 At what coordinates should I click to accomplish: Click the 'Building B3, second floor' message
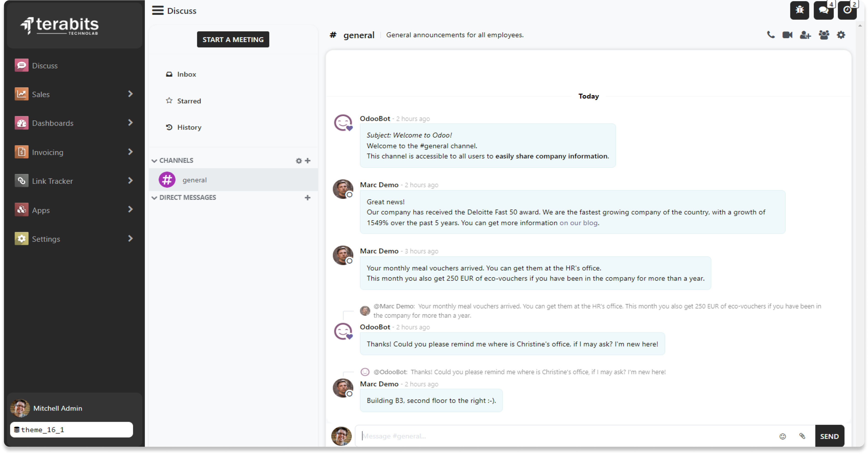(431, 401)
